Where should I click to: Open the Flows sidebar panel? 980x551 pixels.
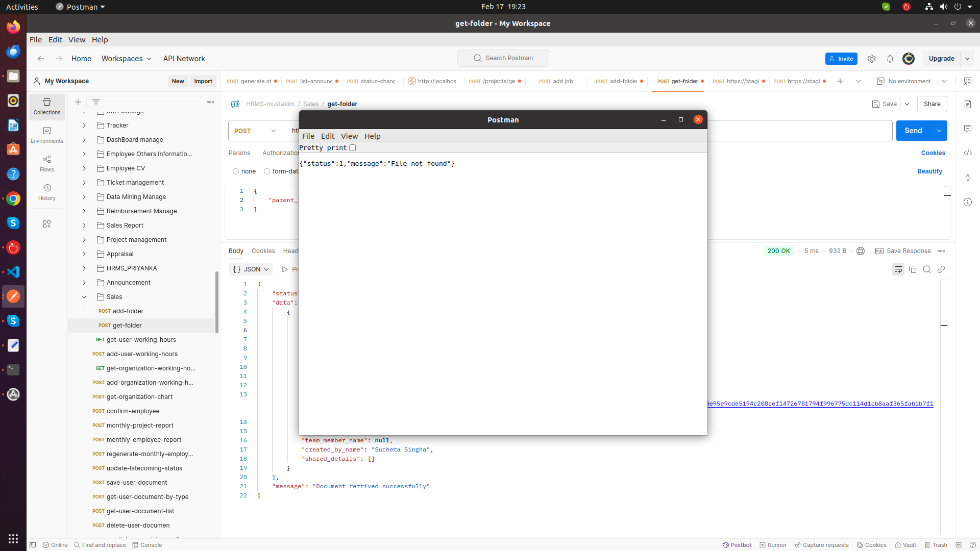click(47, 164)
